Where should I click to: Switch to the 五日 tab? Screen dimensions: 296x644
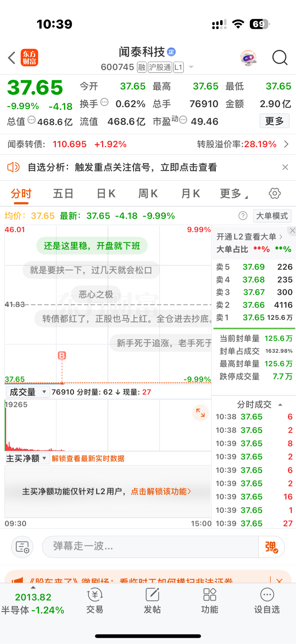63,194
